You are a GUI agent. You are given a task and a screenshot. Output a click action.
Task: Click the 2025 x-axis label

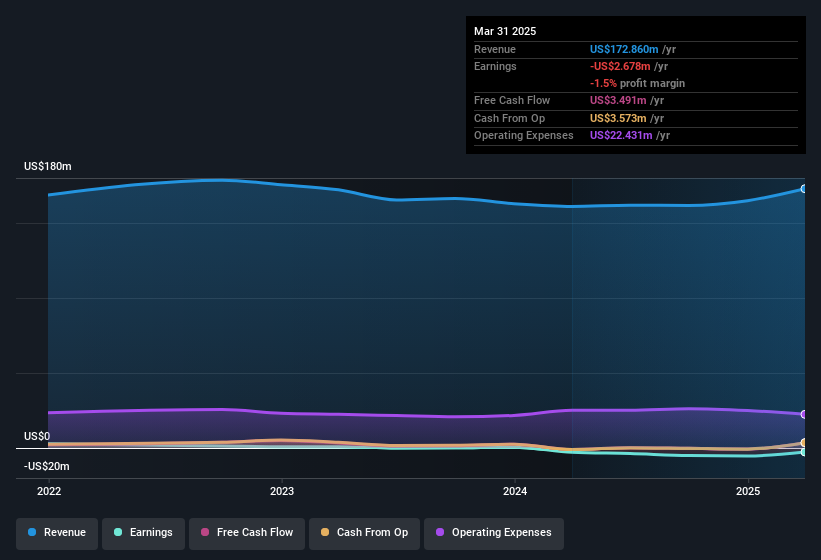click(x=748, y=491)
